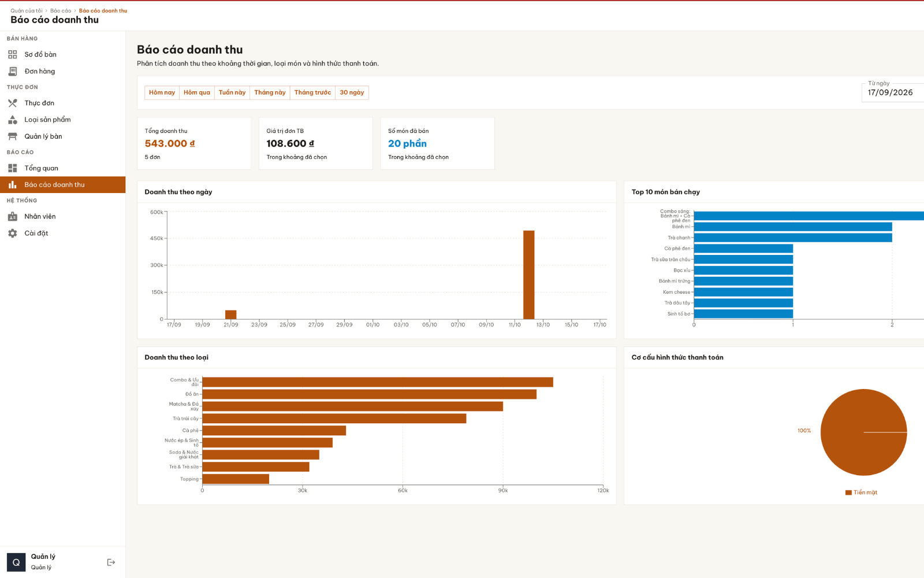Navigate to Tổng quan page
924x578 pixels.
(x=62, y=168)
